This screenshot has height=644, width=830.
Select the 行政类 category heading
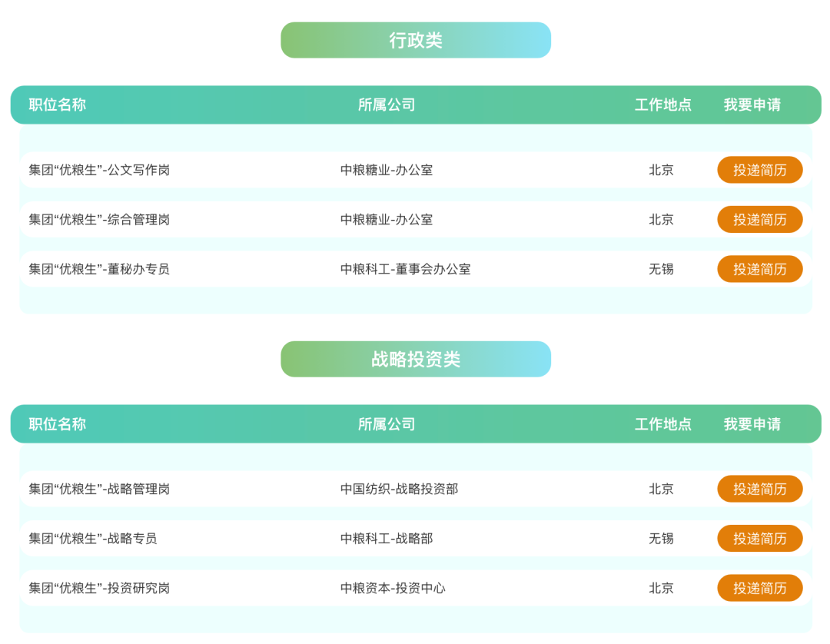point(416,40)
